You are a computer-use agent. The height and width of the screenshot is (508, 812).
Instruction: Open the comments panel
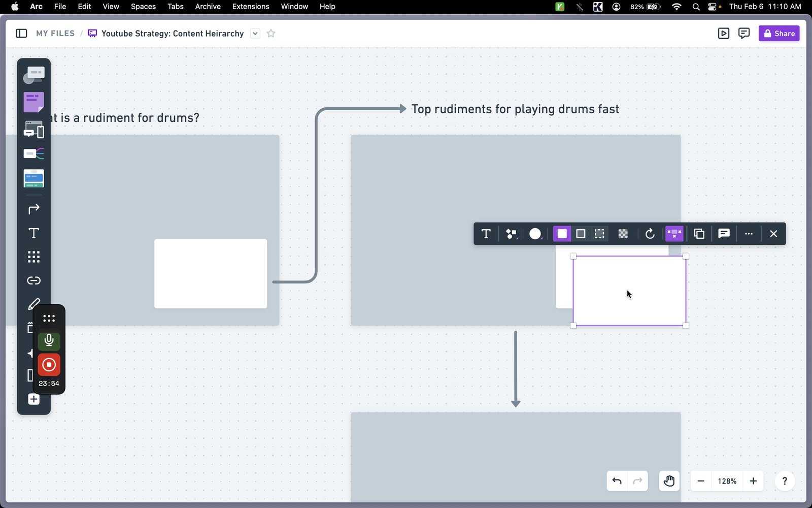click(x=744, y=34)
